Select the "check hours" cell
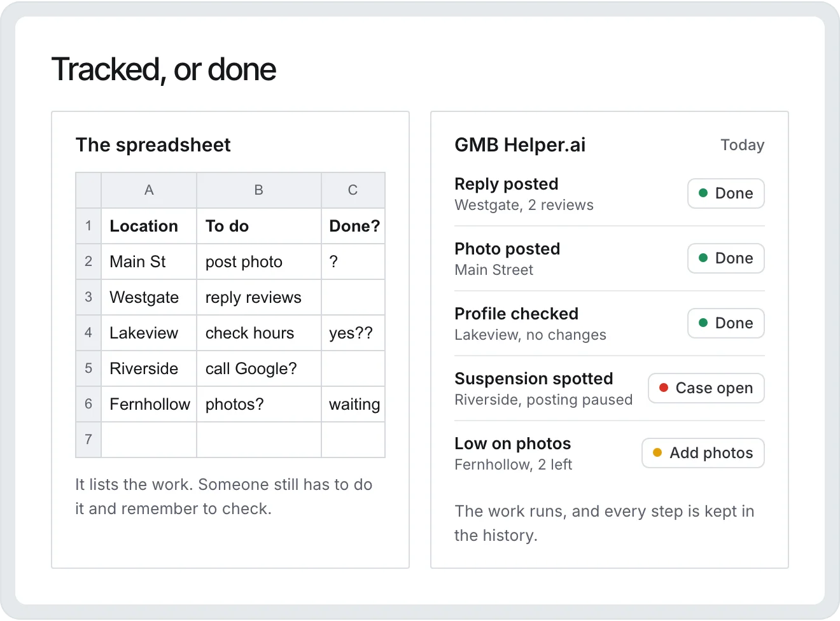This screenshot has width=840, height=621. click(259, 333)
